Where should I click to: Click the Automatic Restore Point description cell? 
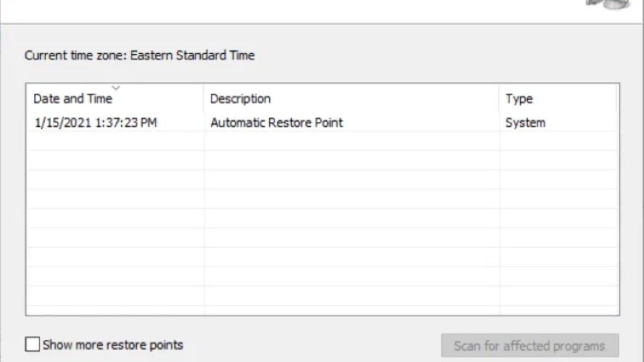pos(277,123)
